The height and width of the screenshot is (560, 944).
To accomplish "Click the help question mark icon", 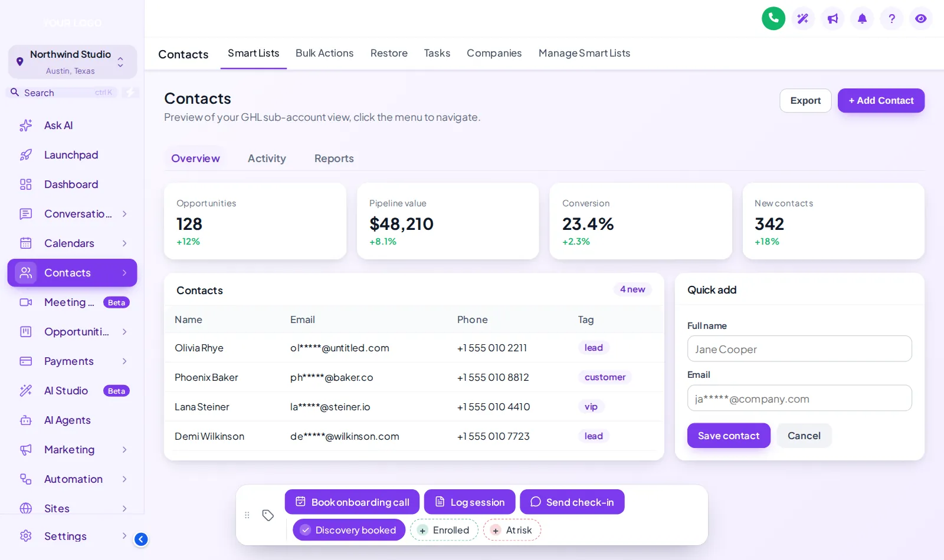I will click(891, 19).
